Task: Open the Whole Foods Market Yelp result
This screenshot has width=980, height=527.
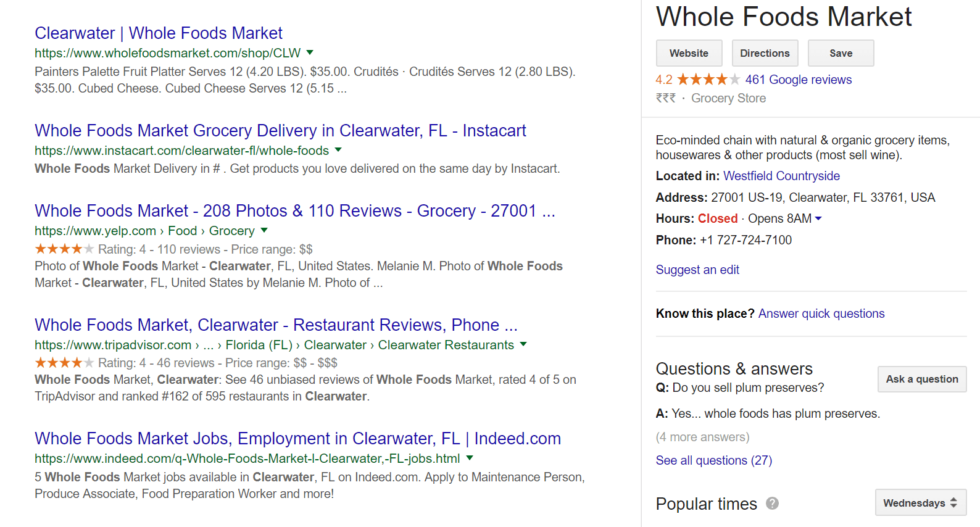Action: [x=294, y=210]
